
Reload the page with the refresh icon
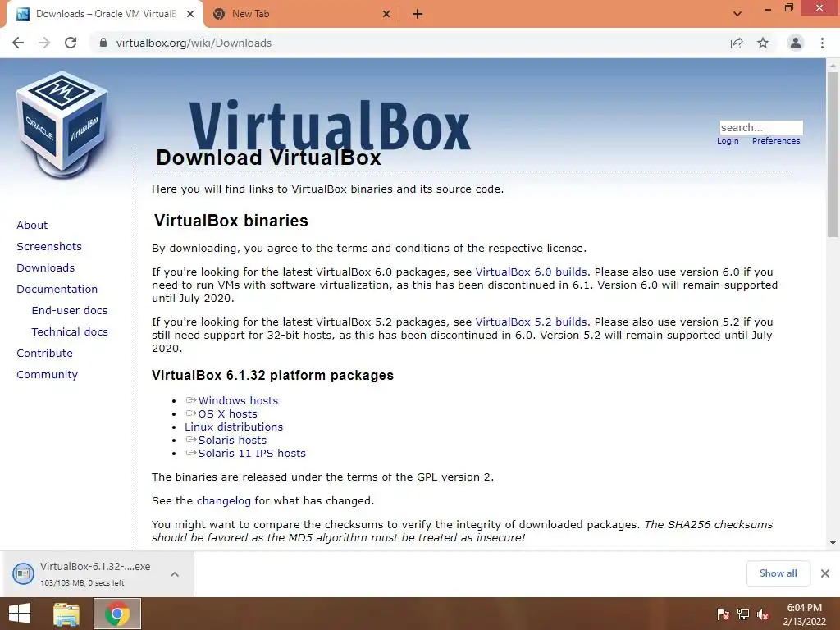(71, 43)
